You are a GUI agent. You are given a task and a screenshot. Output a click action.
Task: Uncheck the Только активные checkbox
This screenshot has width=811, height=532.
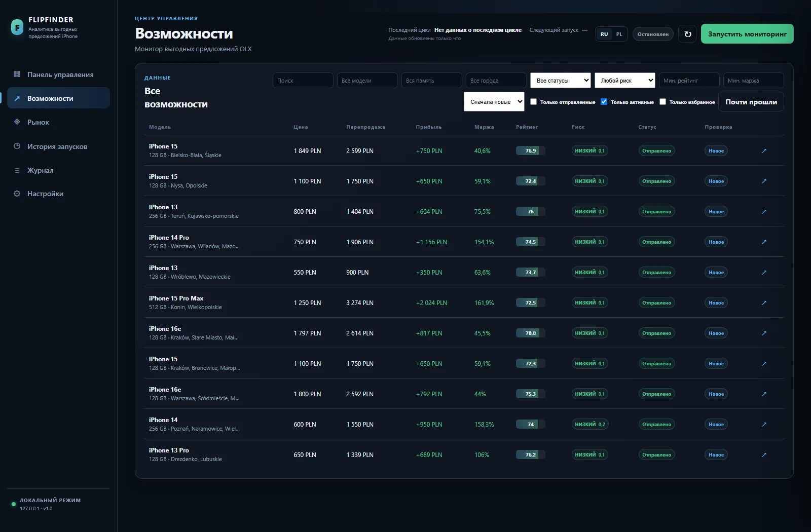(x=604, y=101)
